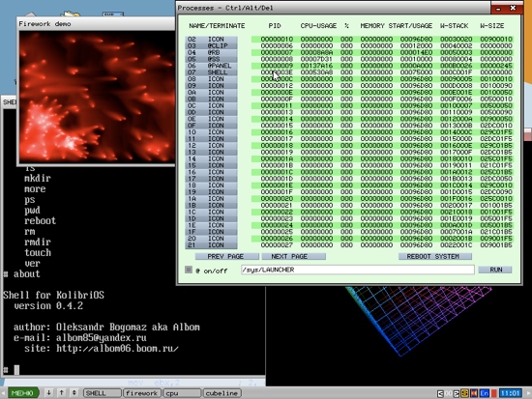Click http://albom06.boom.ru/ site text in SHELL
Screen dimensions: 532x399
(x=117, y=349)
